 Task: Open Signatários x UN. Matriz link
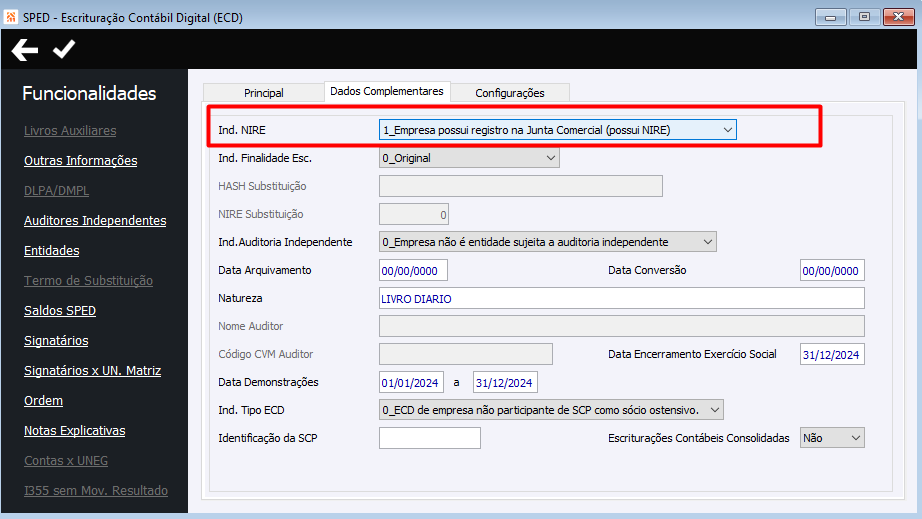(92, 370)
